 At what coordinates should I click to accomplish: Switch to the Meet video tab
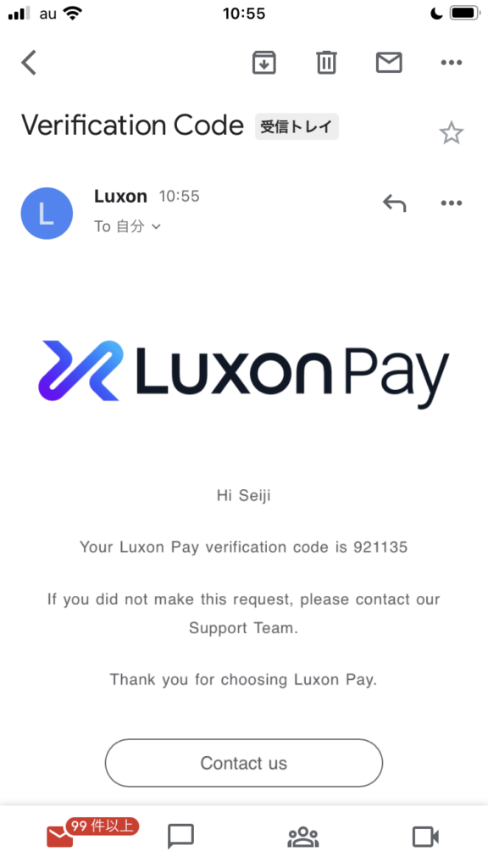pos(425,837)
